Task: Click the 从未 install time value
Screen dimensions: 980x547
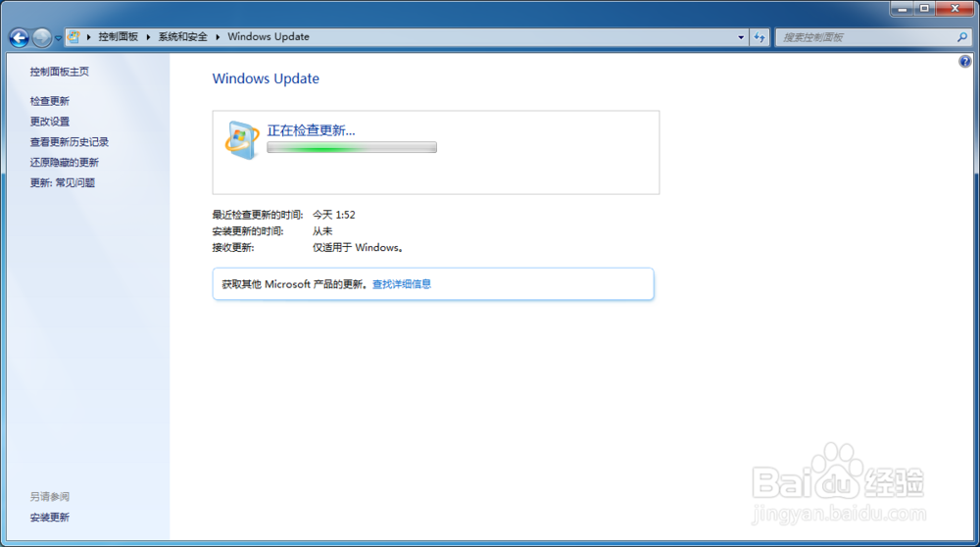Action: (322, 231)
